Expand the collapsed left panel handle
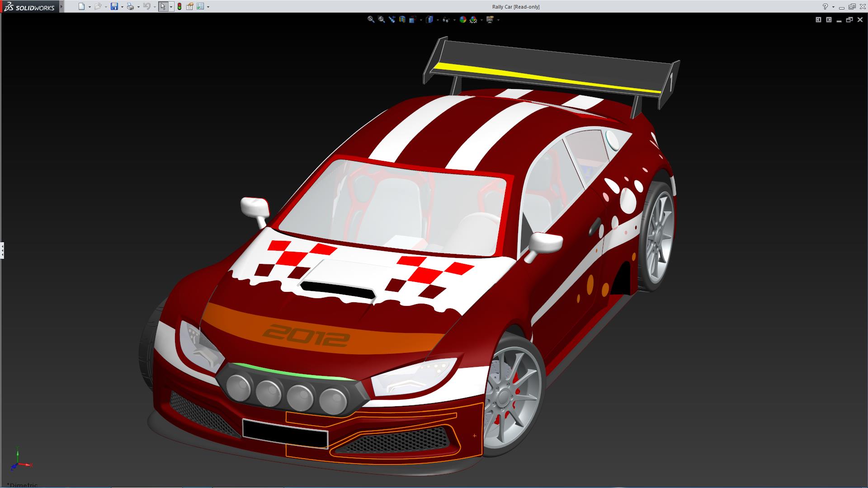This screenshot has width=868, height=488. 2,250
